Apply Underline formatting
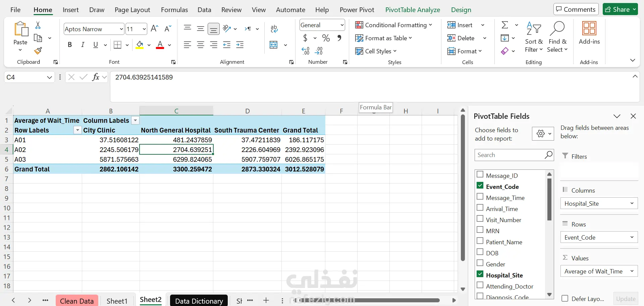The height and width of the screenshot is (306, 644). click(x=96, y=45)
